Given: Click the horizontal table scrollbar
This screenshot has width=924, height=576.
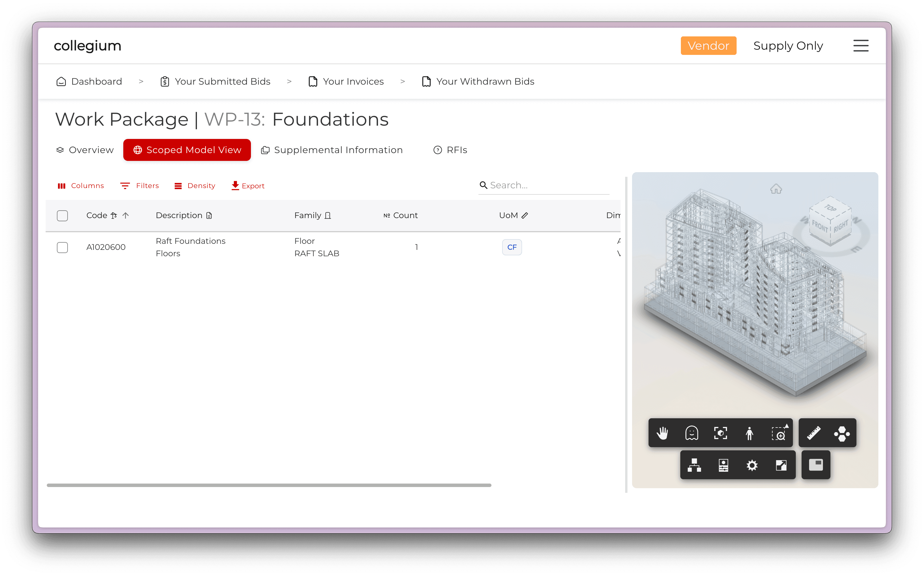Looking at the screenshot, I should (269, 485).
